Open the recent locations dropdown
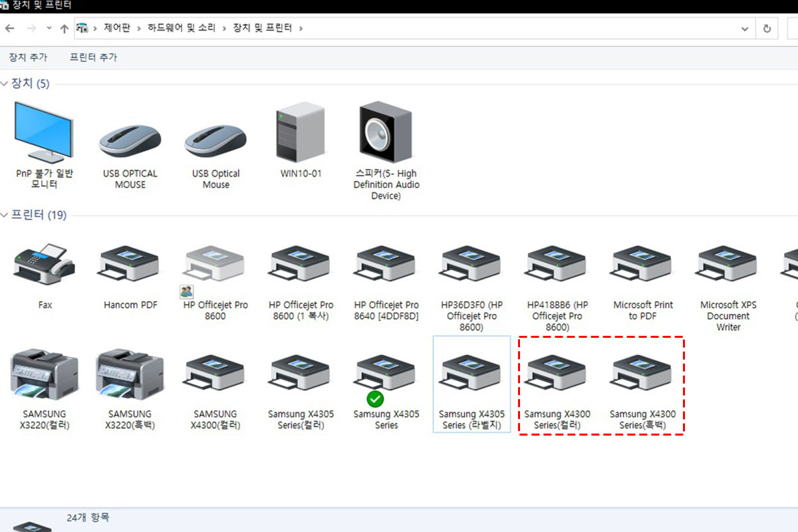The image size is (798, 532). click(x=49, y=29)
